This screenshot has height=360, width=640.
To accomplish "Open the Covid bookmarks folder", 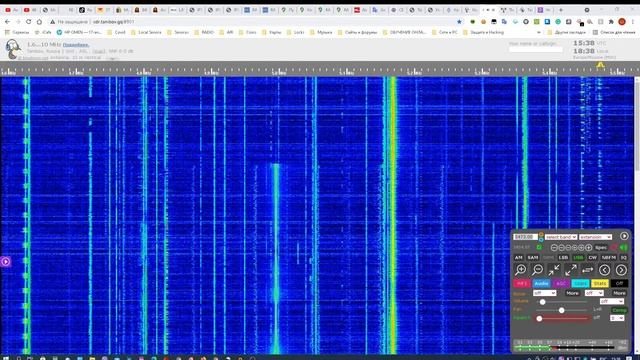I will pos(116,32).
